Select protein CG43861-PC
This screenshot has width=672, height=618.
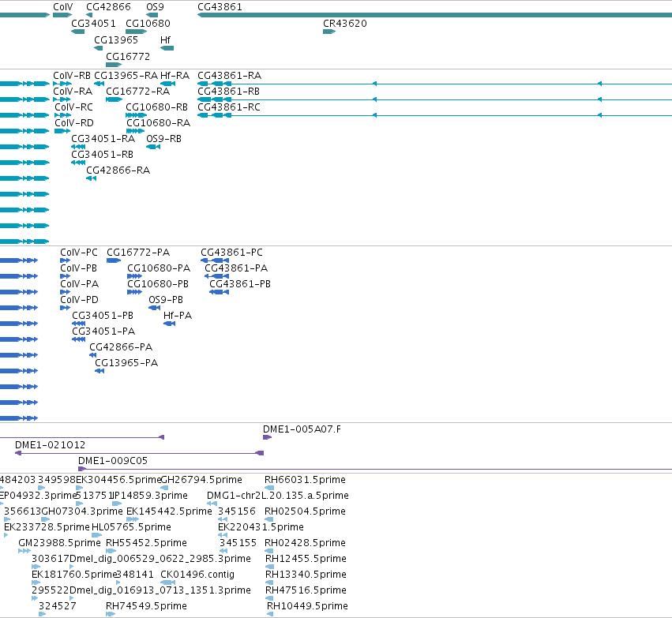[x=215, y=260]
